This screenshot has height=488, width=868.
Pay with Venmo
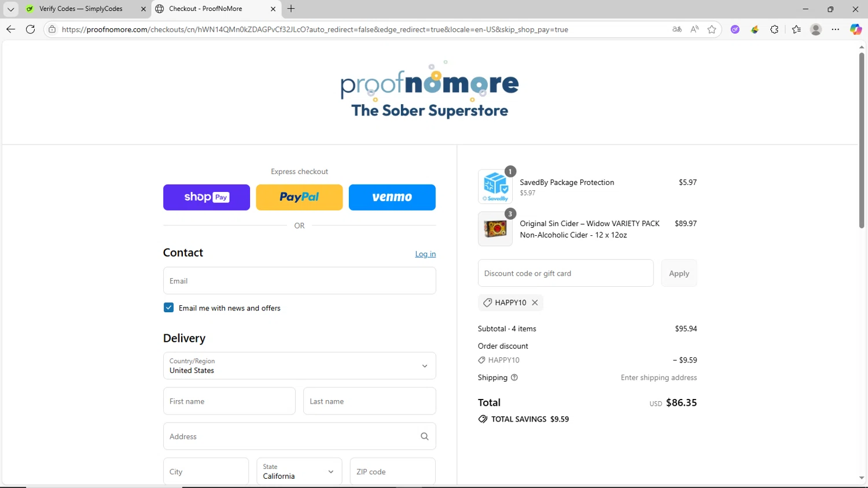pyautogui.click(x=392, y=197)
